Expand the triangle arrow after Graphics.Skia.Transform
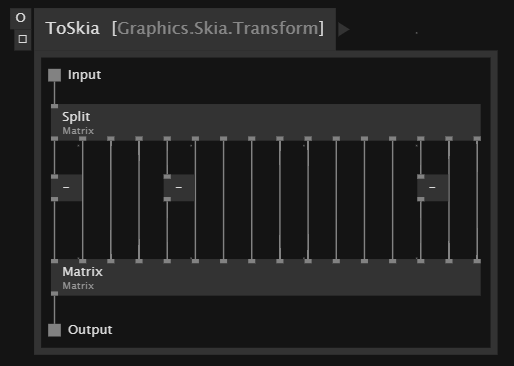The width and height of the screenshot is (514, 366). [x=343, y=29]
